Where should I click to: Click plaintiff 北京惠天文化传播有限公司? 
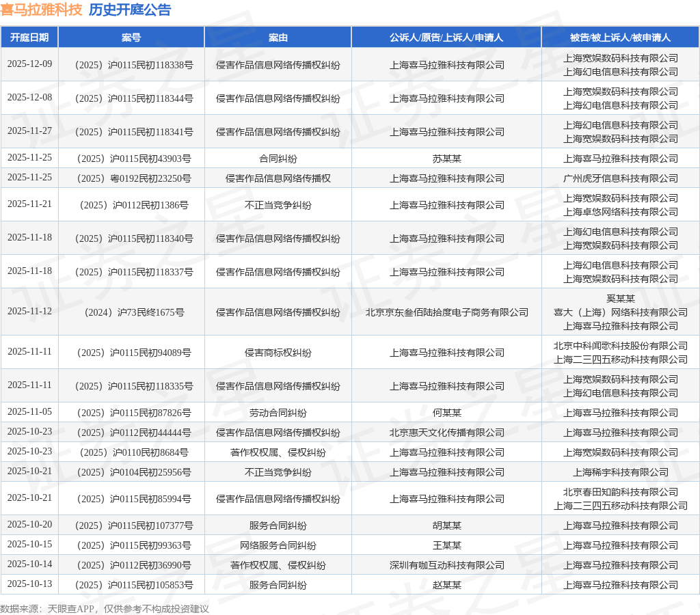click(x=447, y=433)
